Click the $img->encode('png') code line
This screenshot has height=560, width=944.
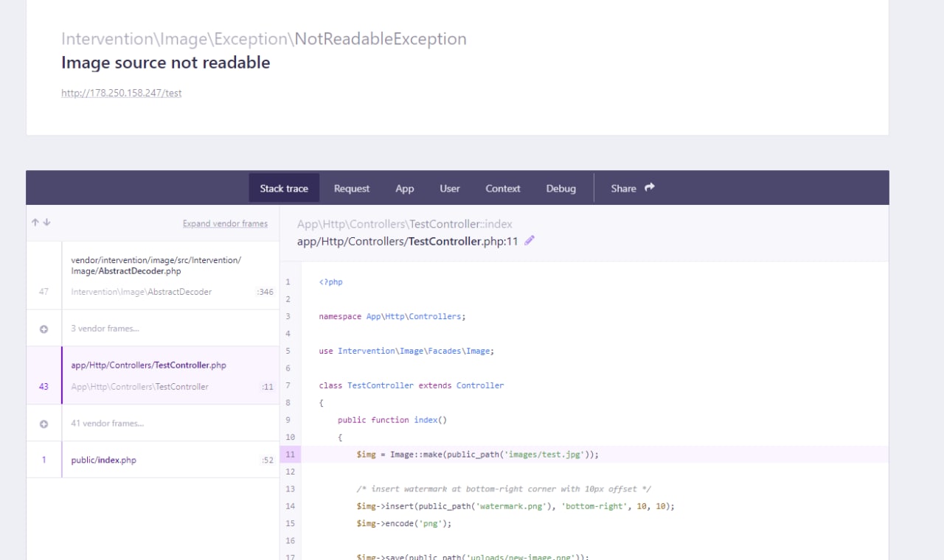pyautogui.click(x=403, y=523)
